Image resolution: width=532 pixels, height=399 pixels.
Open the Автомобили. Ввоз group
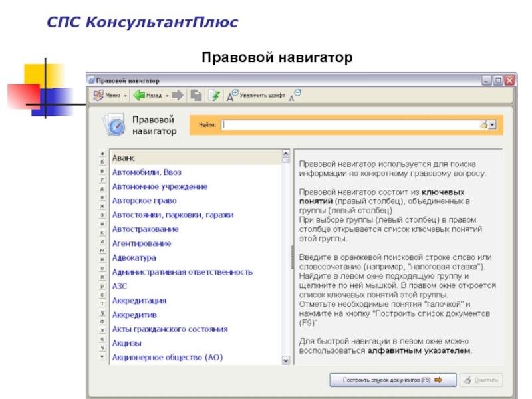click(x=146, y=172)
